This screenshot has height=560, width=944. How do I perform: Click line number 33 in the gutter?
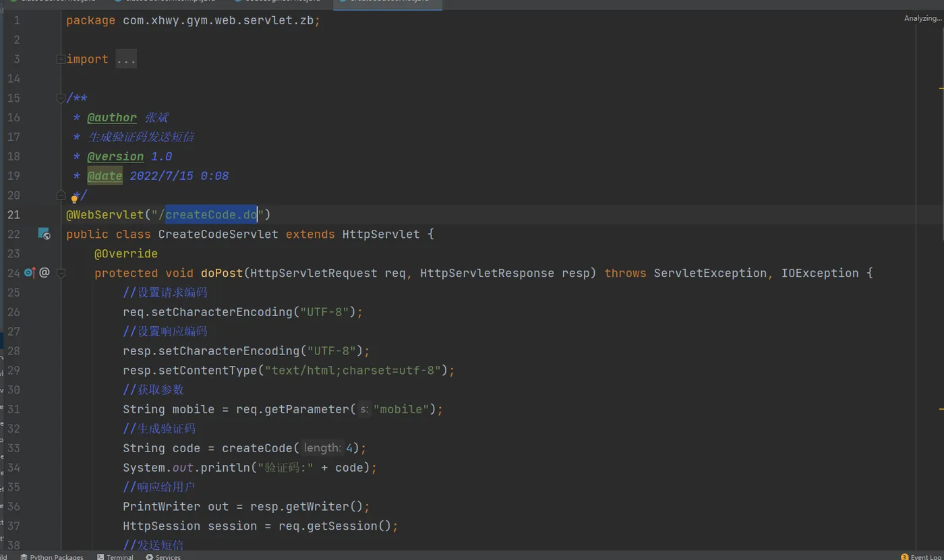13,449
